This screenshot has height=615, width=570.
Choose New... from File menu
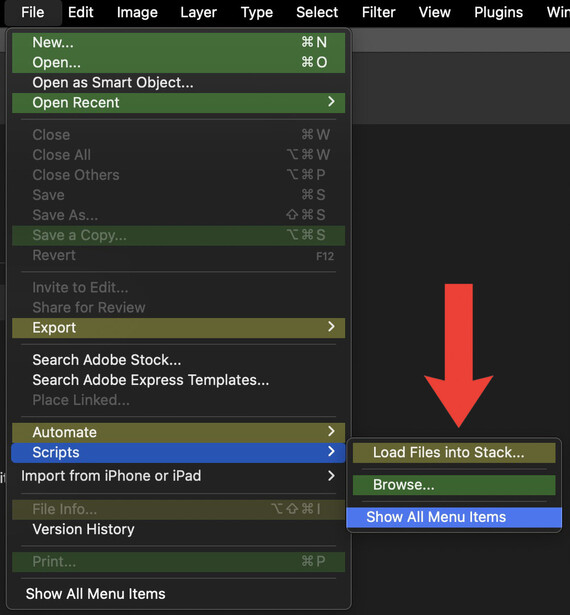coord(178,42)
